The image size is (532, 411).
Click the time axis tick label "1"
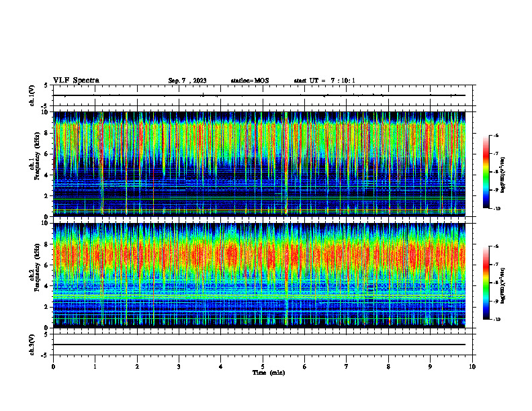tap(95, 367)
